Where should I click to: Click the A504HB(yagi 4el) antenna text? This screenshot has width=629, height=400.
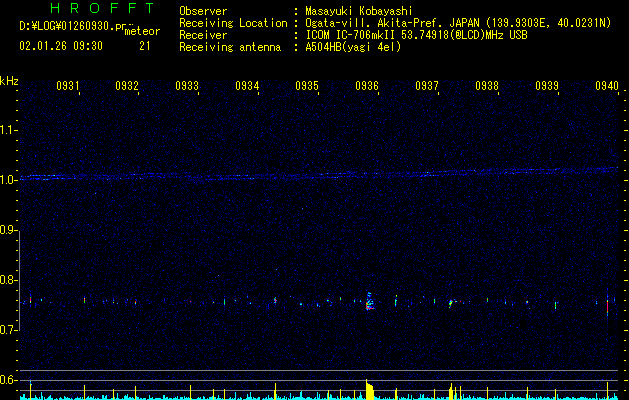click(353, 47)
